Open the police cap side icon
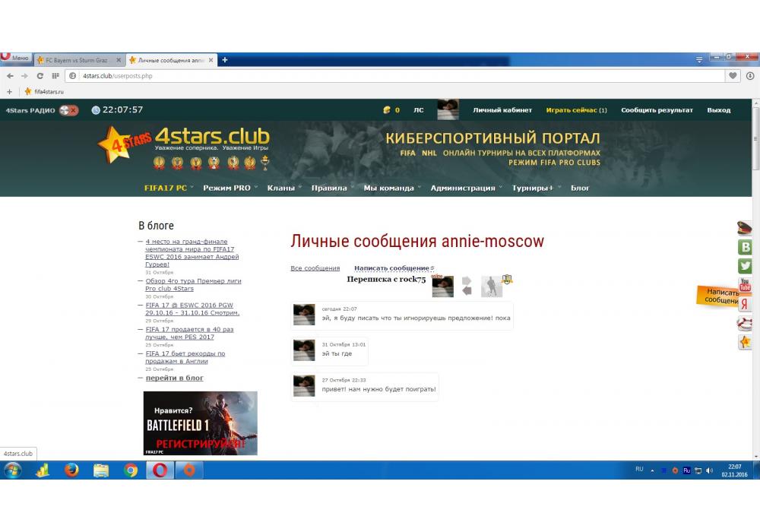Screen dimensions: 760x532 point(744,228)
